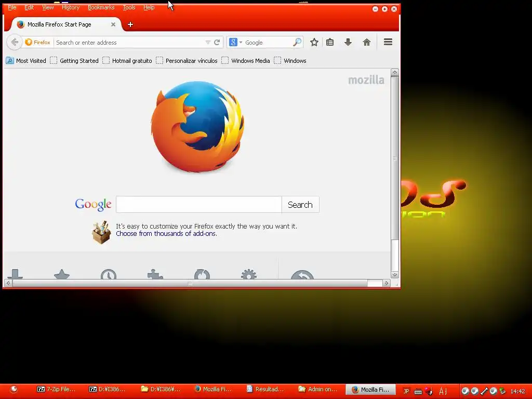
Task: Open the View menu
Action: coord(48,7)
